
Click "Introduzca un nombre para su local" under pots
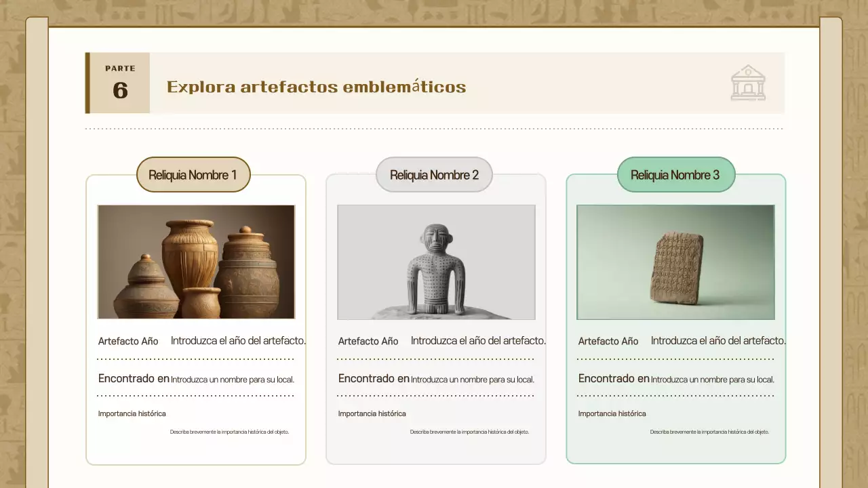click(x=233, y=379)
